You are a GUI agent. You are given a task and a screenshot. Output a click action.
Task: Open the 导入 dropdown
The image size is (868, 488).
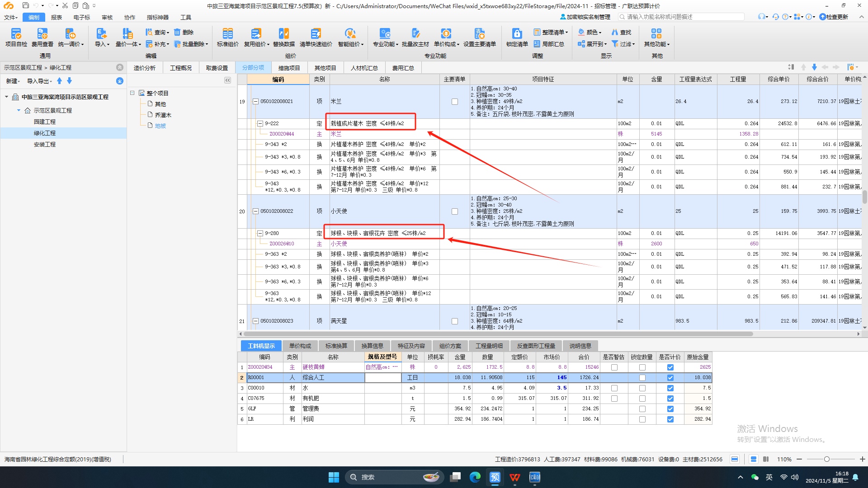point(102,37)
